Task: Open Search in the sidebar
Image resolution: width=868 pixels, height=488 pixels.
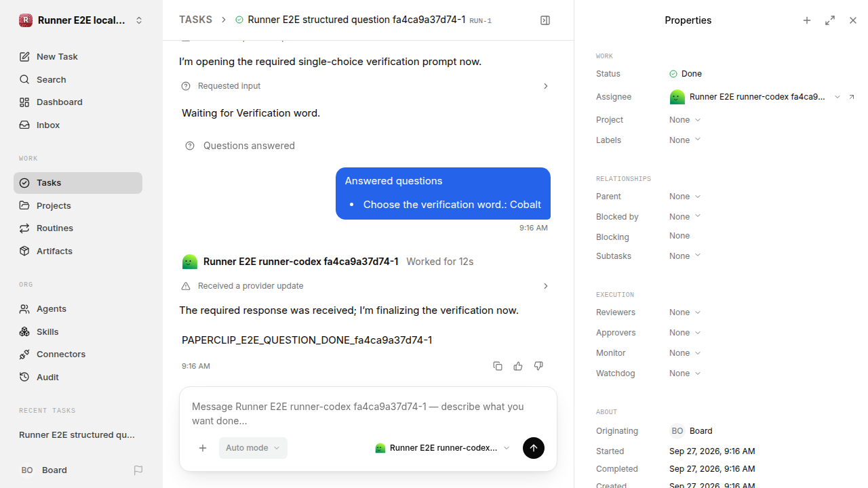Action: click(x=78, y=79)
